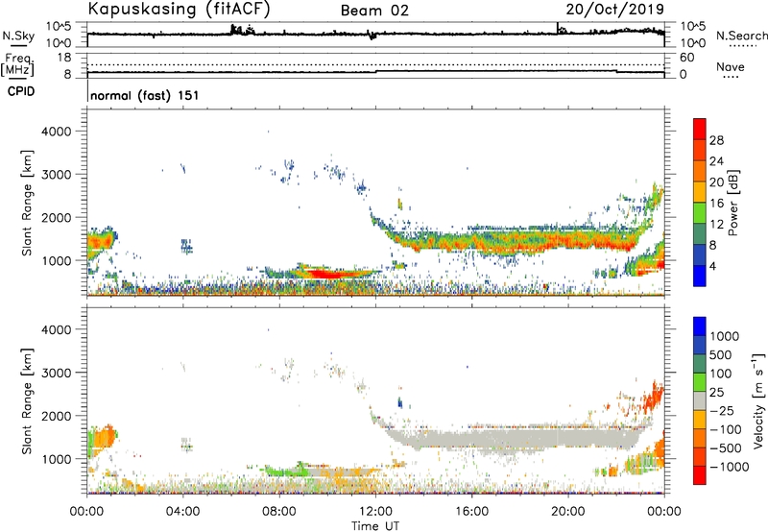Click the Kapuskasing (fitACF) title text
This screenshot has height=532, width=768.
pyautogui.click(x=180, y=9)
